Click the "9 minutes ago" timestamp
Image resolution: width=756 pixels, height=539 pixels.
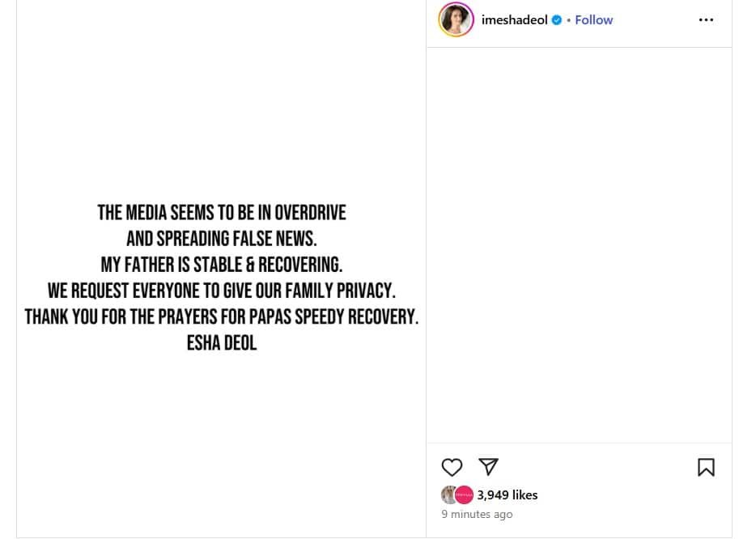tap(477, 514)
